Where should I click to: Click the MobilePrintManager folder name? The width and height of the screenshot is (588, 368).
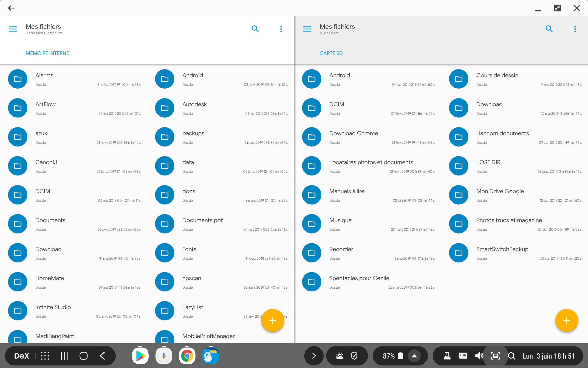click(209, 336)
